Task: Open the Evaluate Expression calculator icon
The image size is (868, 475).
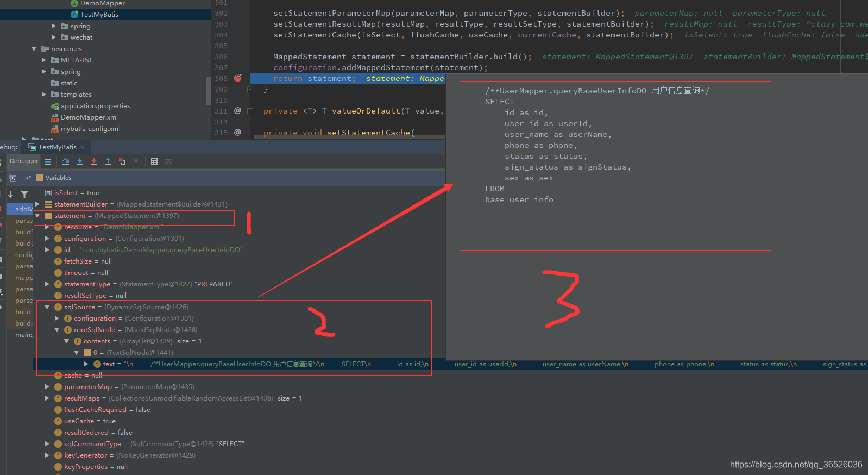Action: (x=154, y=161)
